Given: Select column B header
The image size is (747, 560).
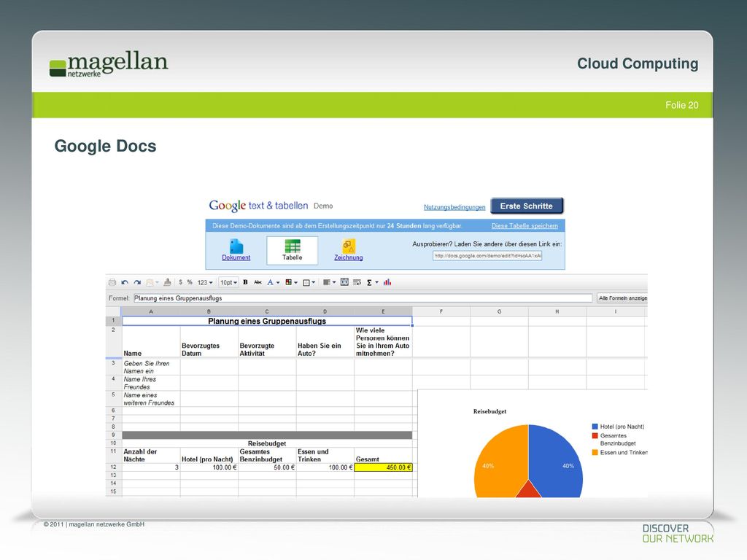Looking at the screenshot, I should click(209, 311).
